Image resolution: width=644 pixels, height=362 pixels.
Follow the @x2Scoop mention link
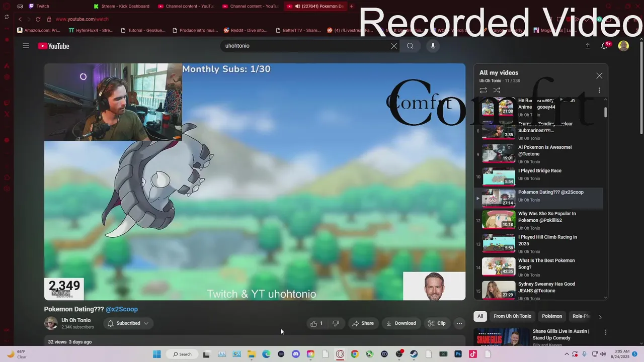(x=122, y=309)
